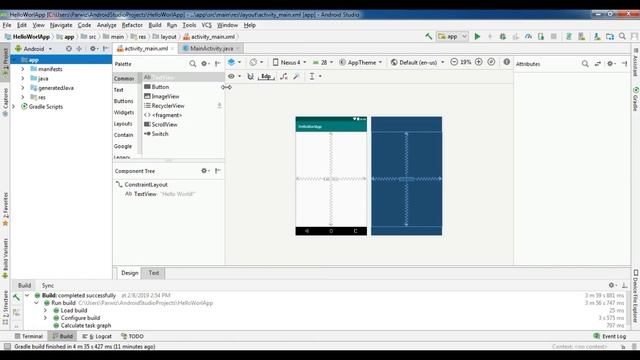Viewport: 640px width, 360px height.
Task: Click the Search Everywhere magnifier icon
Action: 622,36
